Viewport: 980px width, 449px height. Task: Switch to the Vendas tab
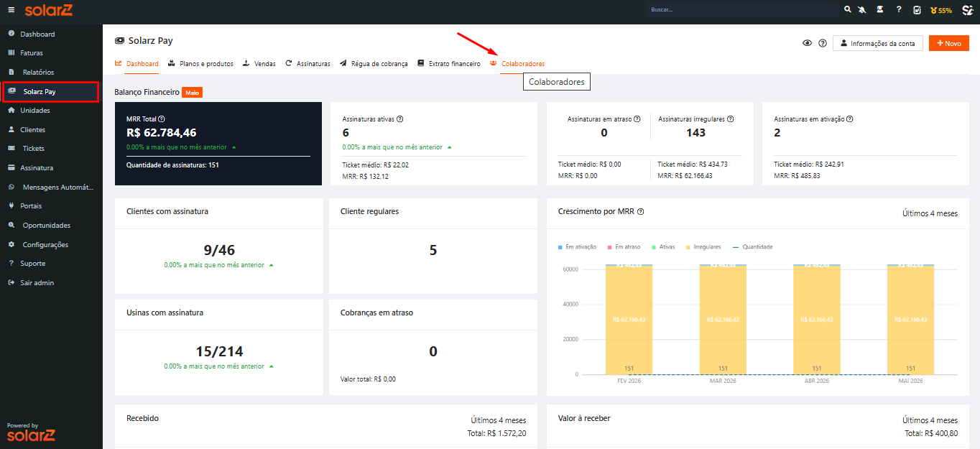click(259, 64)
